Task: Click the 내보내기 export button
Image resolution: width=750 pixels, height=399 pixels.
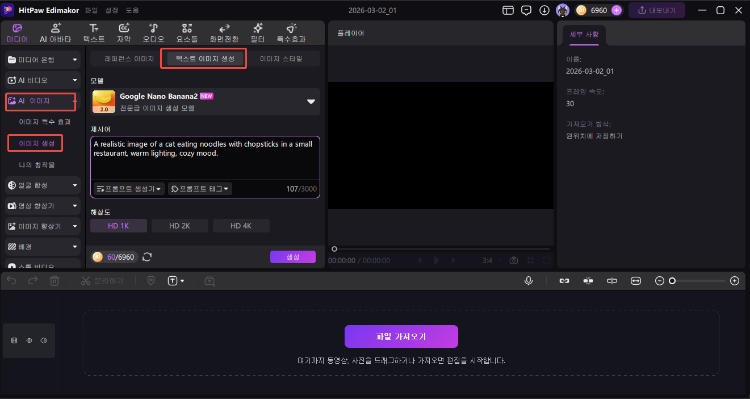Action: click(656, 11)
